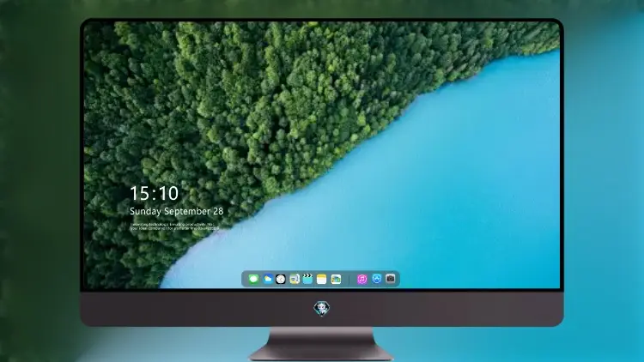Image resolution: width=644 pixels, height=362 pixels.
Task: Open the Weather app in dock
Action: coord(267,279)
